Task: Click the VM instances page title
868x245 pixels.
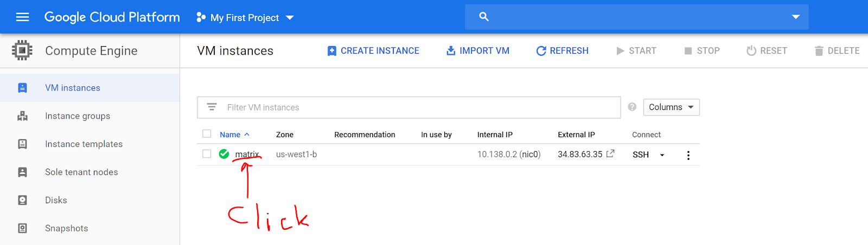Action: (x=235, y=51)
